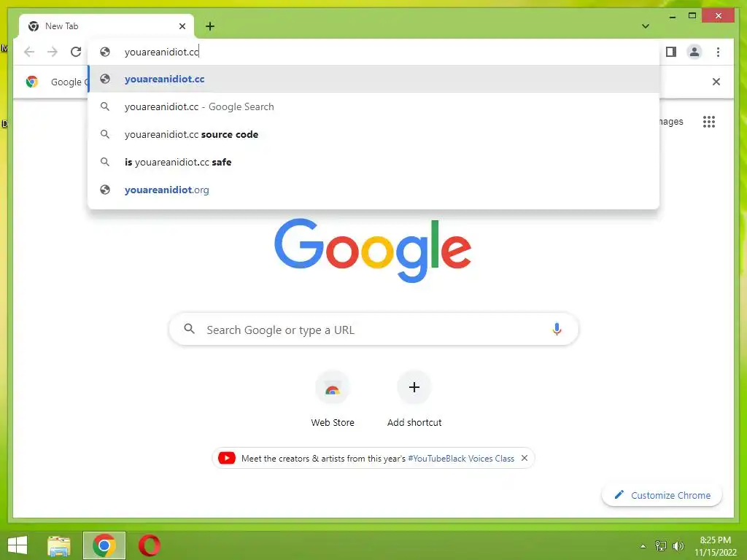Show hidden system tray icons
The image size is (747, 560).
[x=643, y=546]
